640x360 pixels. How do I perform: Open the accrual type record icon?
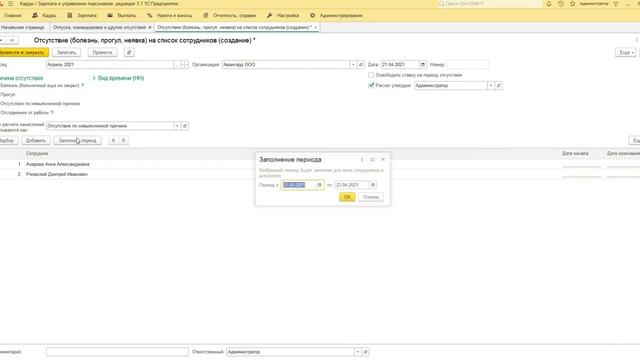tap(185, 126)
